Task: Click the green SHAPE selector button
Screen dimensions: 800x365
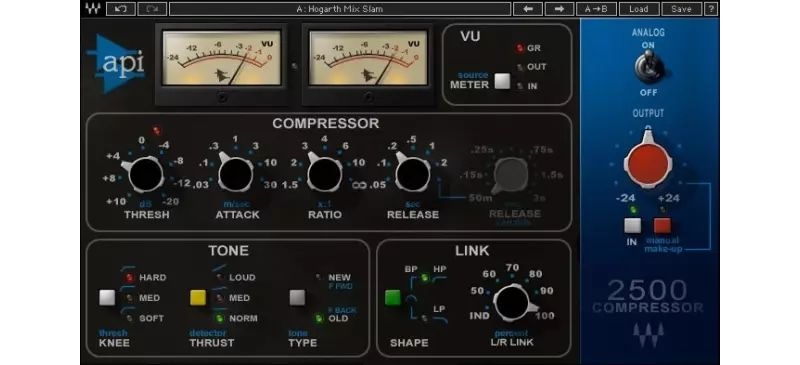Action: [393, 298]
